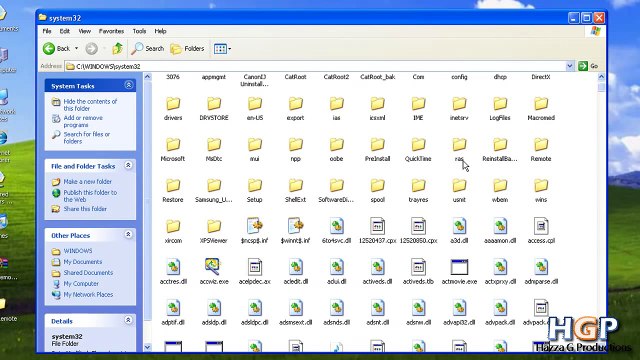Open My Documents in Other Places
Screen dimensions: 640x360
pyautogui.click(x=83, y=262)
